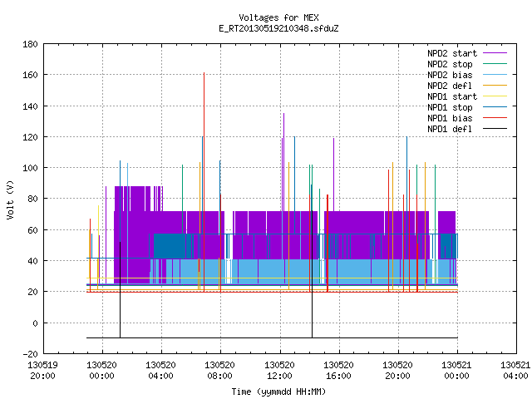Click the -20 y-axis tick label
The image size is (532, 399).
[30, 354]
